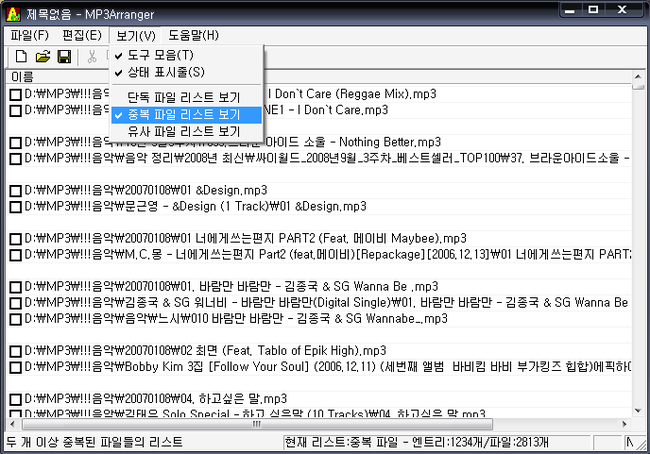Screen dimensions: 650x454
Task: Close the MP3Arranger window
Action: tap(622, 10)
